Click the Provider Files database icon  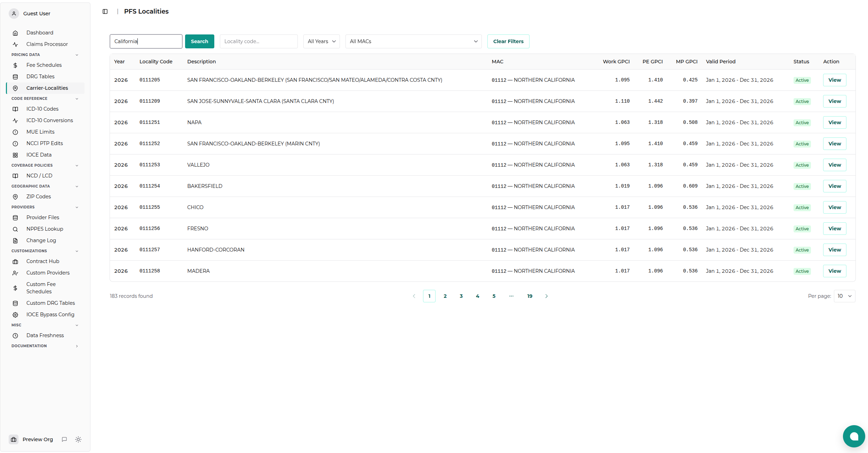[15, 218]
